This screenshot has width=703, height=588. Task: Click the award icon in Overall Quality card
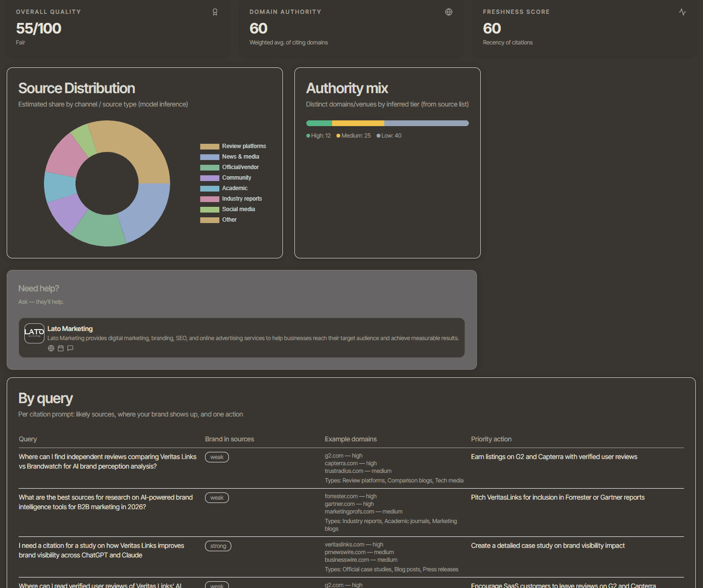click(x=215, y=12)
